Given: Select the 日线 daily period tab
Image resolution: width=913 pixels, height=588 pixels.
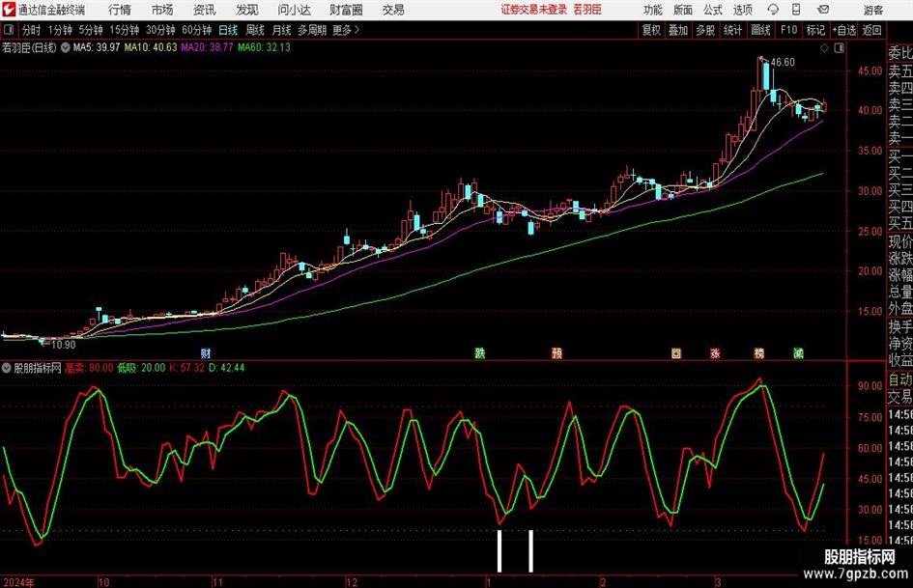Looking at the screenshot, I should 228,30.
